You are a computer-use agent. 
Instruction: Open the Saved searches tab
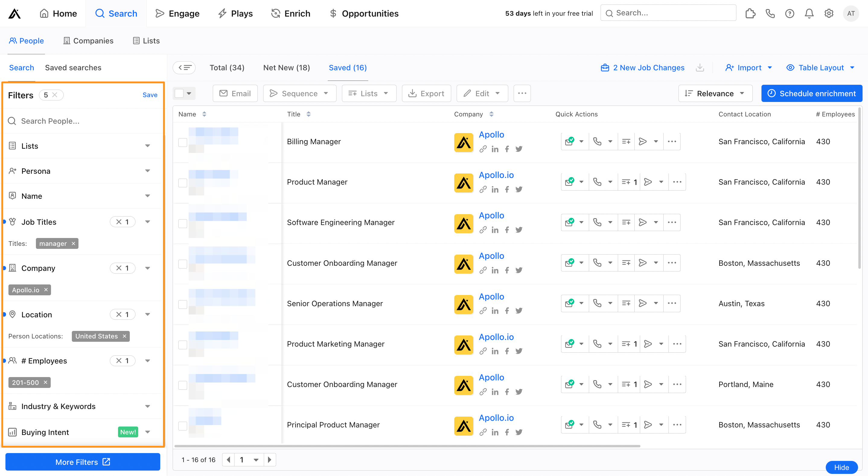pyautogui.click(x=73, y=68)
